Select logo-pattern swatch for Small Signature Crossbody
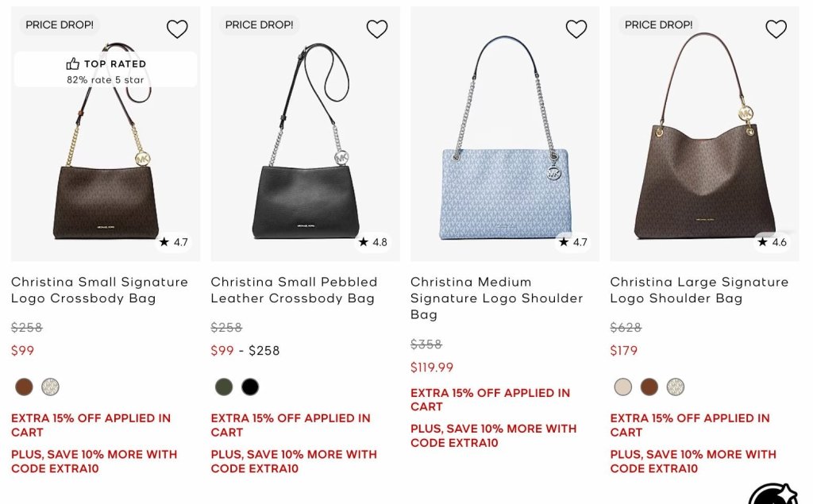 pos(50,387)
